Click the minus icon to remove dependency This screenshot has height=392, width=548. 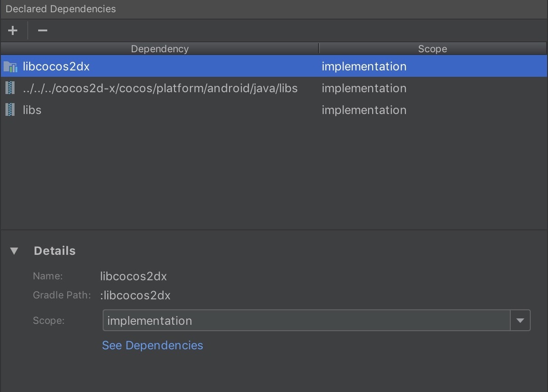(x=43, y=30)
